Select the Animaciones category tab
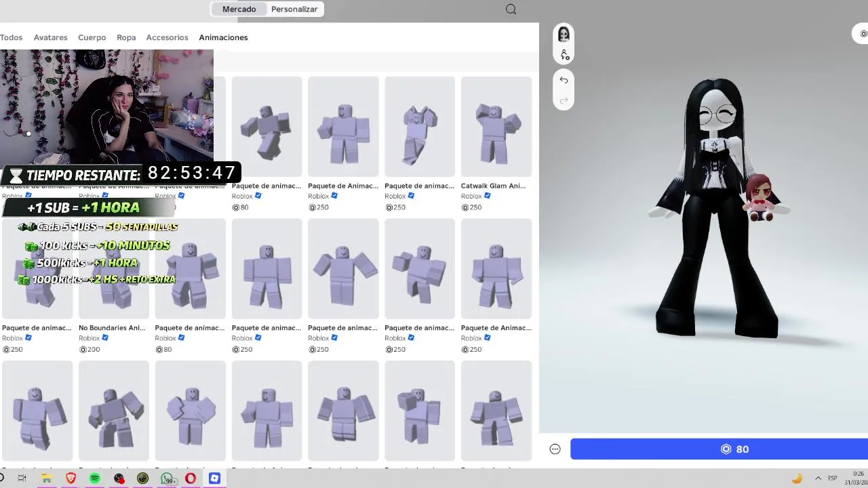 [223, 37]
